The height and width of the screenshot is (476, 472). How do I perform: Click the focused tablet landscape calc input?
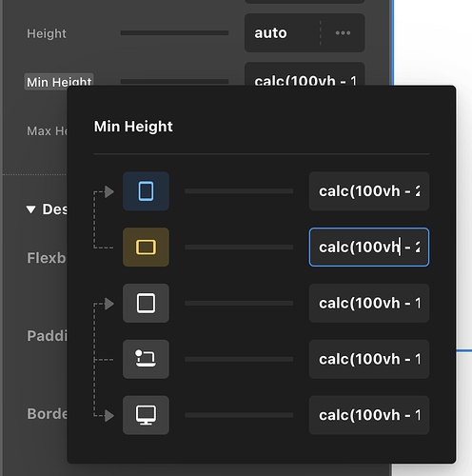tap(369, 248)
